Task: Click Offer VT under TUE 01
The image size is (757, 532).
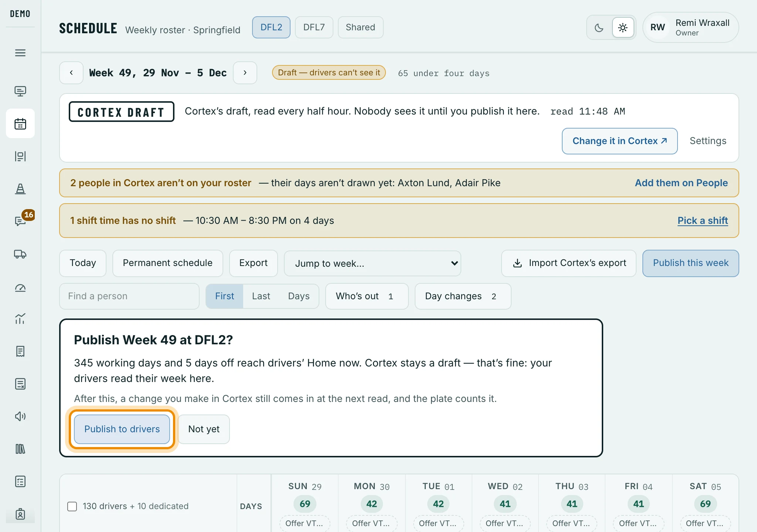Action: (438, 523)
